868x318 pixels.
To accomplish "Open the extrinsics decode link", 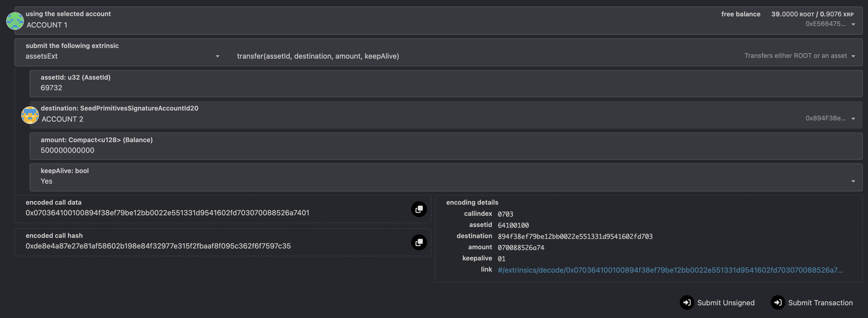I will pyautogui.click(x=670, y=270).
